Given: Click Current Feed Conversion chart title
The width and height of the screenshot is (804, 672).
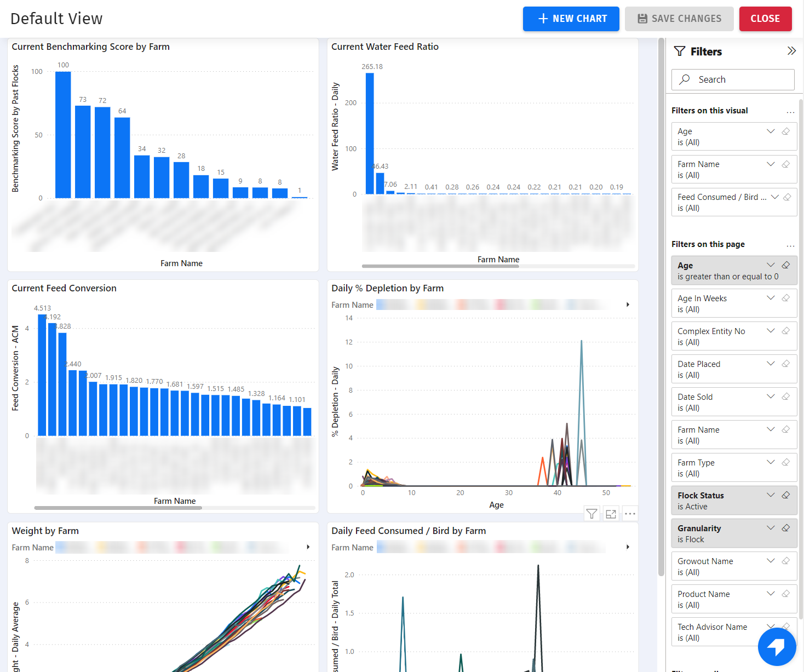Looking at the screenshot, I should pyautogui.click(x=64, y=288).
